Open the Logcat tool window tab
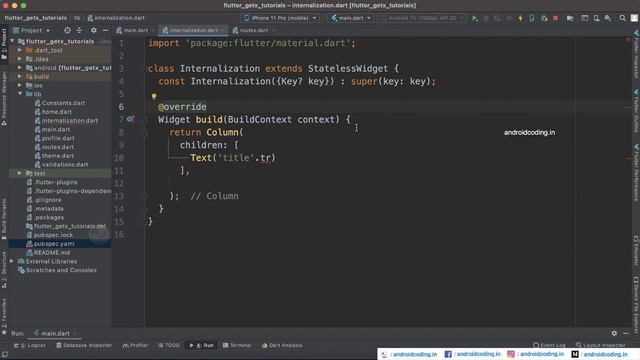The height and width of the screenshot is (360, 640). pos(30,345)
